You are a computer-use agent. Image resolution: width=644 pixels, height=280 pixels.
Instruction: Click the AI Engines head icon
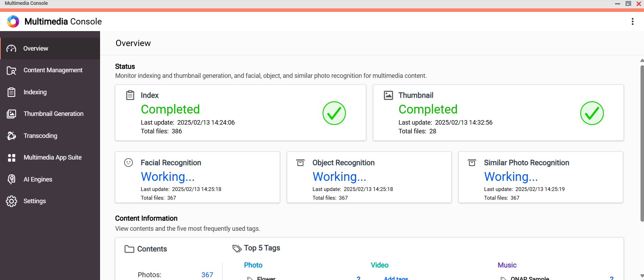12,179
